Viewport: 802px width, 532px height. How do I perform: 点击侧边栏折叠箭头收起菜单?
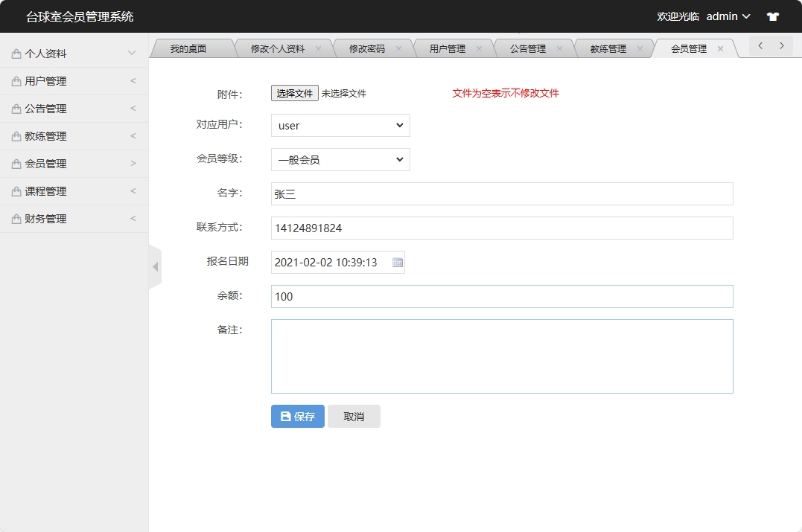tap(156, 266)
